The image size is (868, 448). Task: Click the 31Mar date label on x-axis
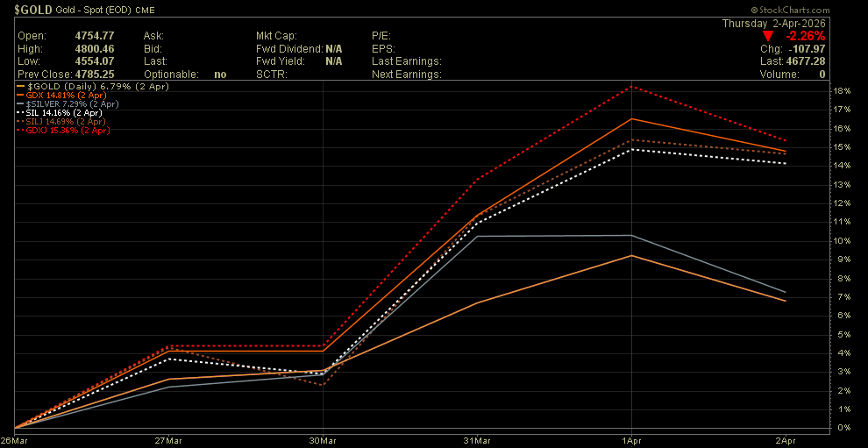click(477, 439)
